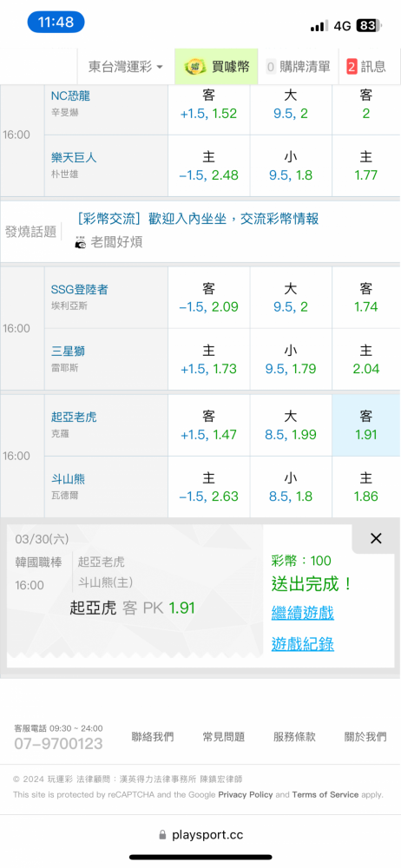Select 樂天巨人 game 小 9.5, 1.8 under
Screen dimensions: 401x868
(x=291, y=166)
